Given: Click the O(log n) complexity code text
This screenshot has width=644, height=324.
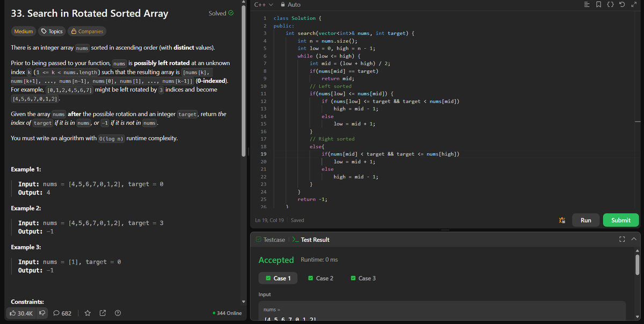Looking at the screenshot, I should click(112, 139).
